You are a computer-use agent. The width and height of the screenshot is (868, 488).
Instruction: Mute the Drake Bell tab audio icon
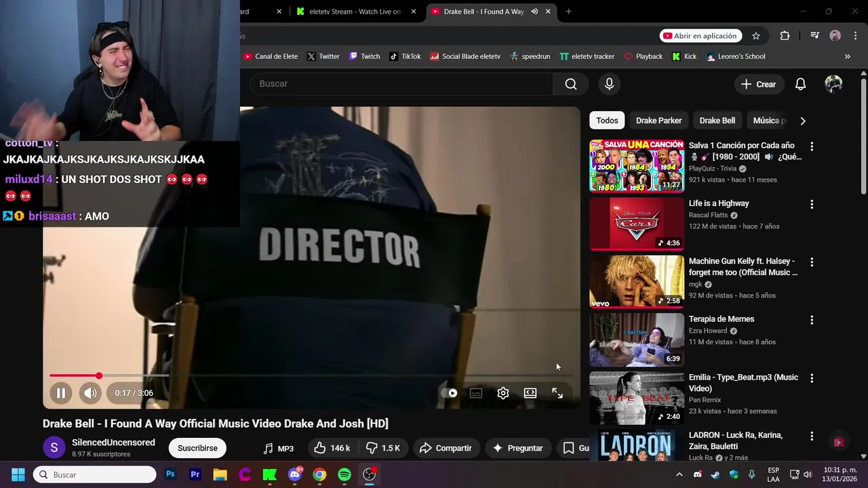coord(534,12)
